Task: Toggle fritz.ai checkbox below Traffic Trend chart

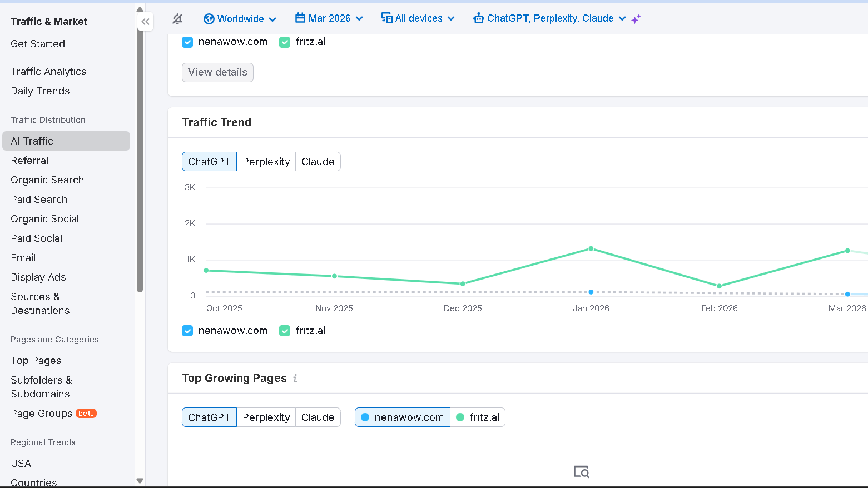Action: click(285, 331)
